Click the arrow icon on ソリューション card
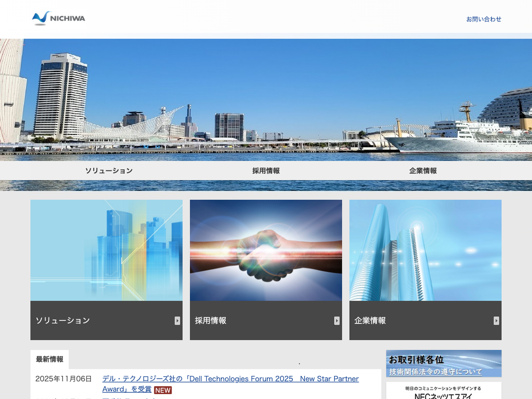Image resolution: width=532 pixels, height=399 pixels. [177, 321]
